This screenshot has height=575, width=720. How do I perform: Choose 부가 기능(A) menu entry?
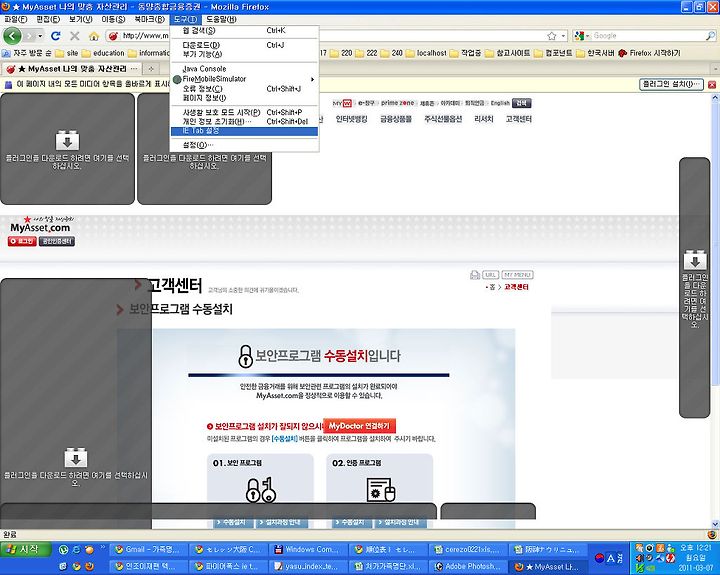click(x=244, y=54)
